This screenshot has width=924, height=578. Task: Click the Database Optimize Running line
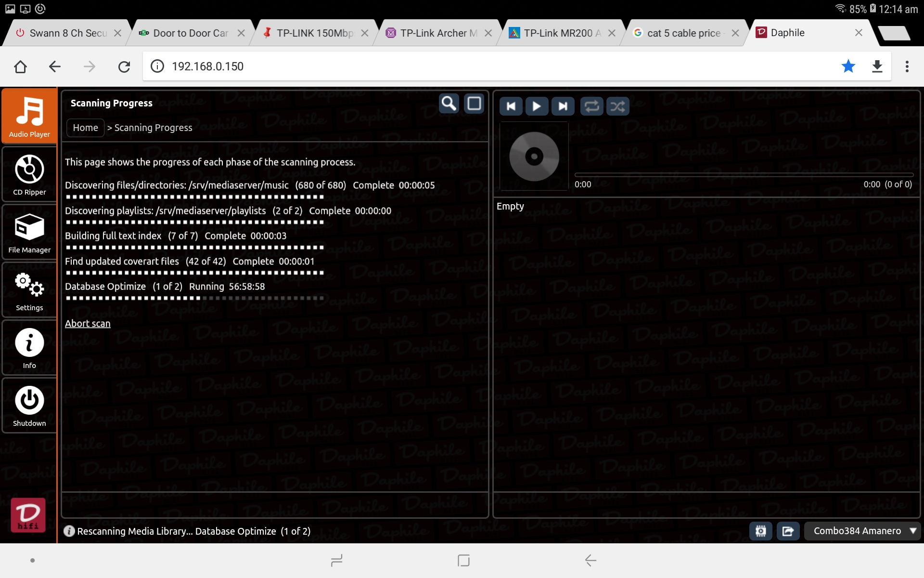(165, 287)
